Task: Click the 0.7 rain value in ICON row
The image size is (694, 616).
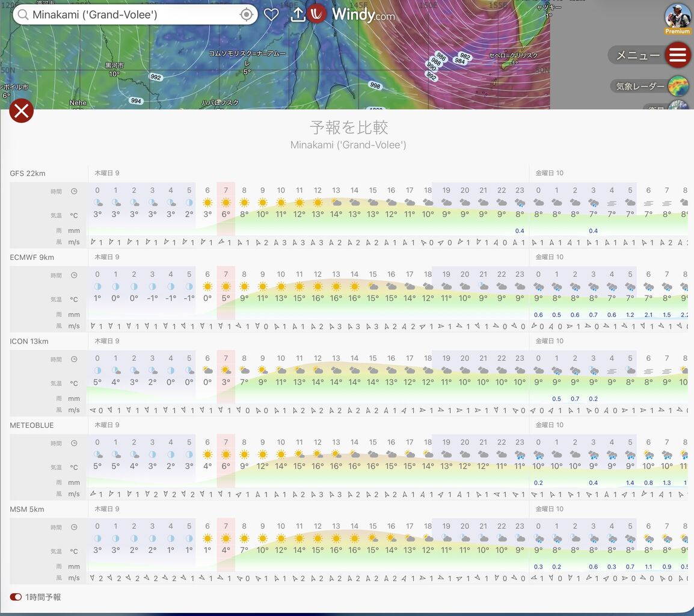Action: tap(575, 399)
